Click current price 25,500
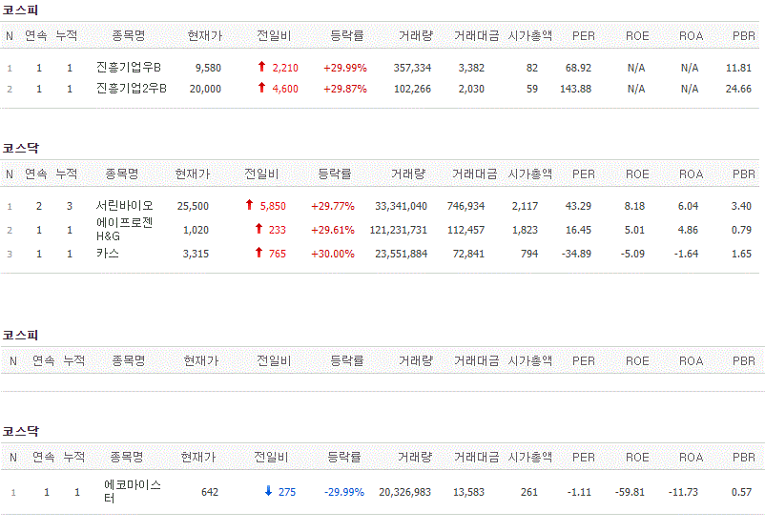The image size is (765, 532). 193,206
